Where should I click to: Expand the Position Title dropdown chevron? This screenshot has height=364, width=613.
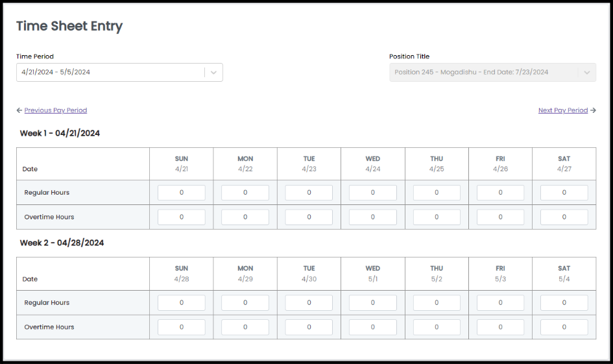coord(587,72)
